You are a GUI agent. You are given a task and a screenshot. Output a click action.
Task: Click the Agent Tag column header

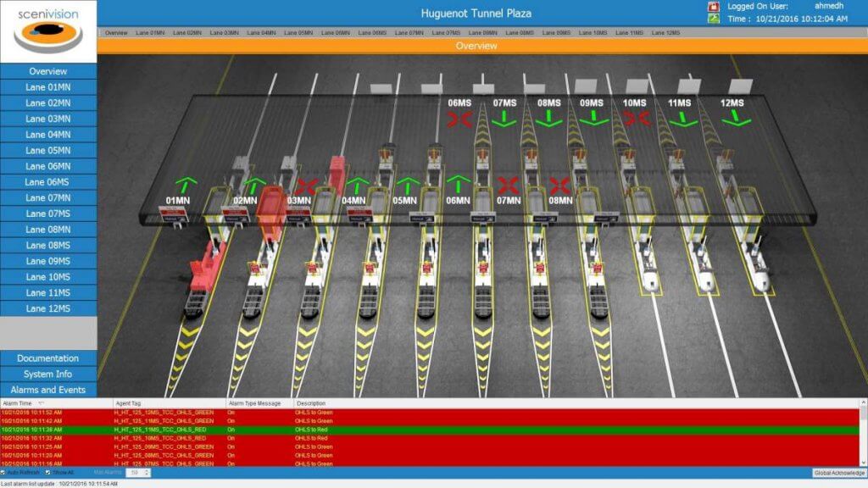(170, 403)
